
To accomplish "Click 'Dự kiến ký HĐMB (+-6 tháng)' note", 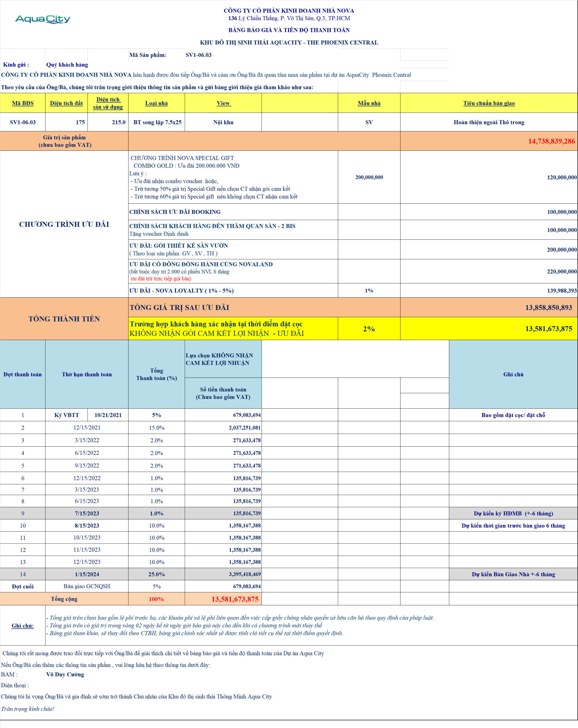I will pyautogui.click(x=513, y=514).
